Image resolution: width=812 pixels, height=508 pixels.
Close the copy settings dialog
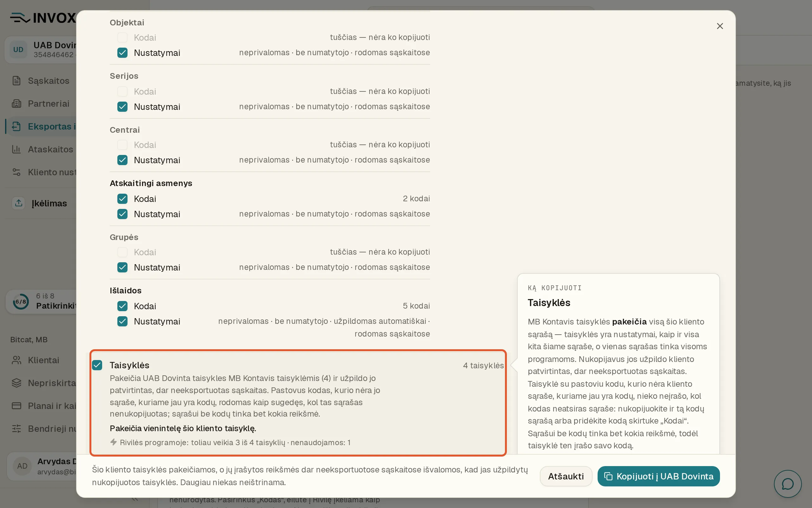(x=720, y=26)
